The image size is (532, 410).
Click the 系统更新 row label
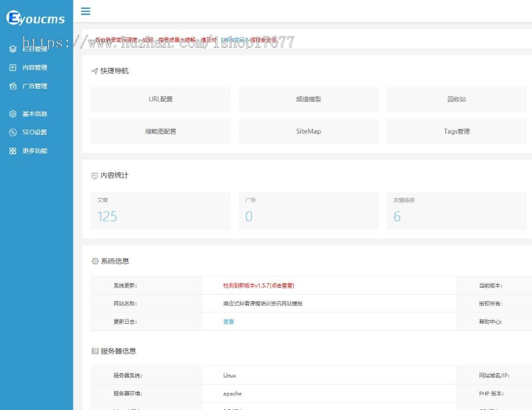[125, 286]
